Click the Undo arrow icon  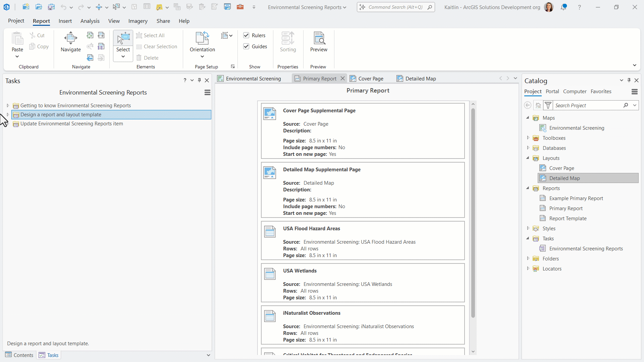pyautogui.click(x=63, y=7)
